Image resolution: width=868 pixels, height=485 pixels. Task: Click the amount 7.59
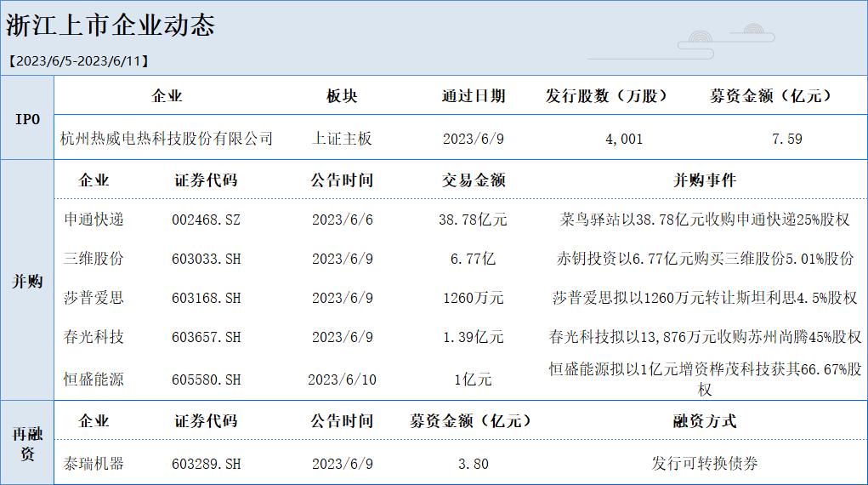coord(786,139)
